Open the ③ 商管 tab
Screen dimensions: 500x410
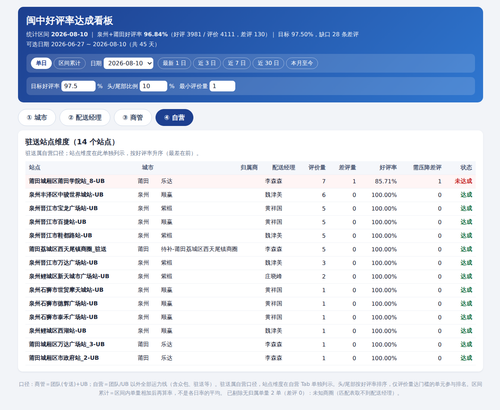[133, 117]
